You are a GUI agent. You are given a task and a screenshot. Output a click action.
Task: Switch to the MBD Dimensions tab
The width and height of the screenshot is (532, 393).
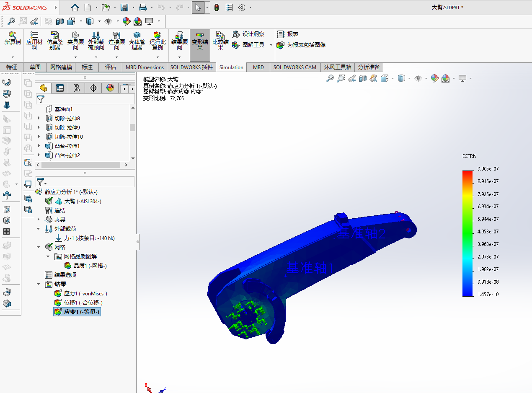(145, 67)
